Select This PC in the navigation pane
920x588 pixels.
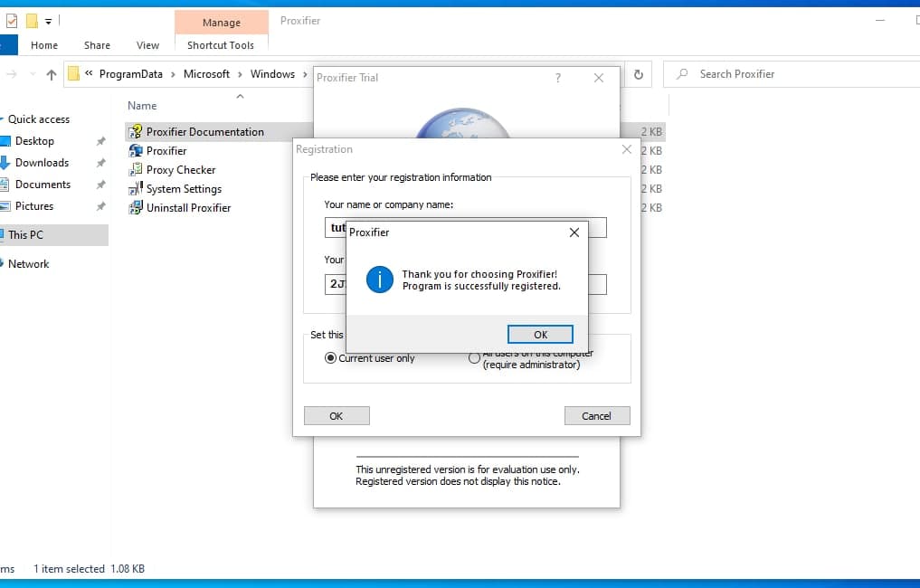click(x=25, y=235)
